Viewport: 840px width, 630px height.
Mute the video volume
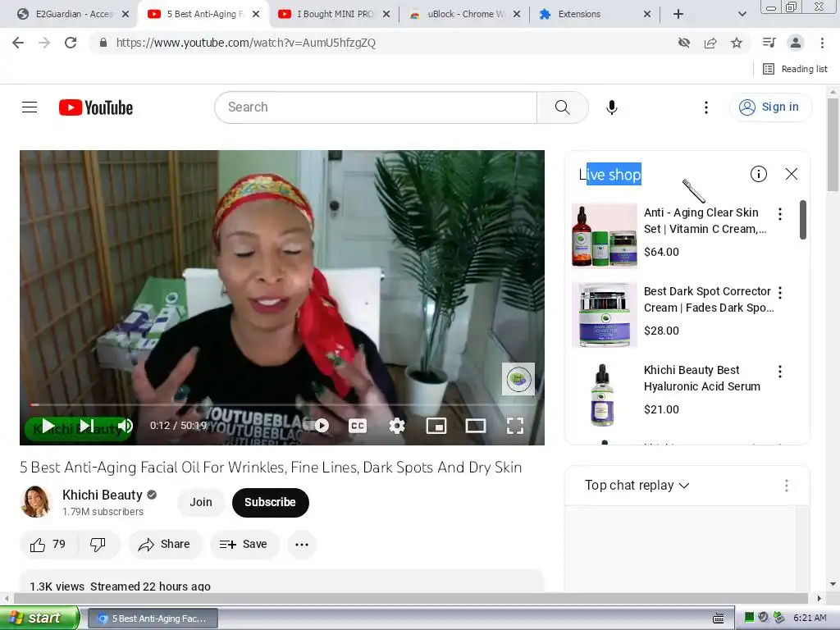click(x=125, y=426)
